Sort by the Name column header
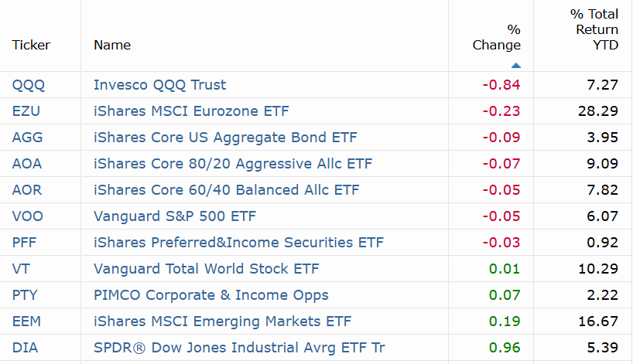633x364 pixels. (x=112, y=45)
